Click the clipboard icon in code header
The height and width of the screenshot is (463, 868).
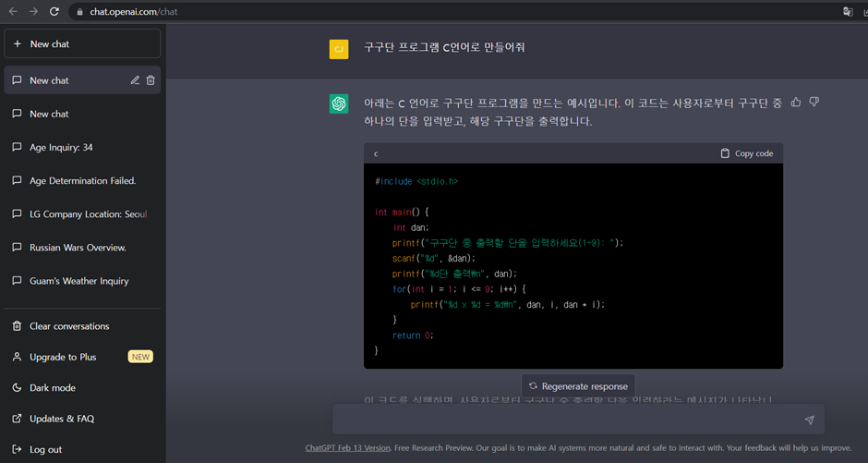pyautogui.click(x=725, y=153)
